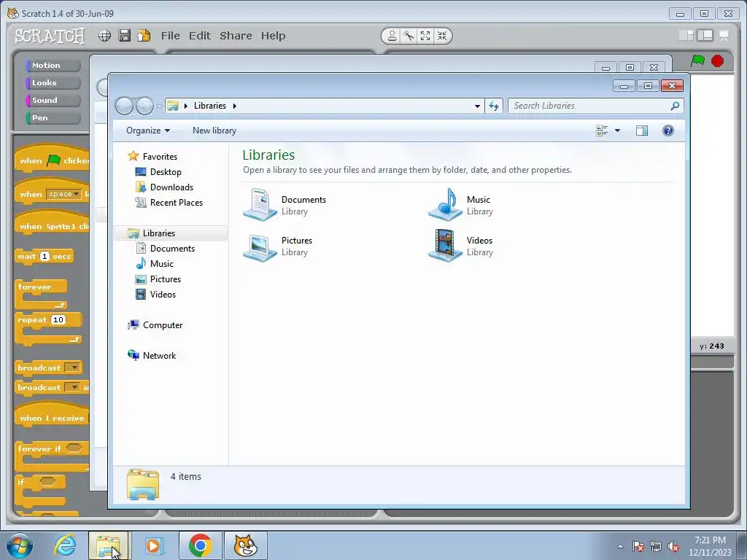Select Favorites in navigation pane
The width and height of the screenshot is (747, 560).
pos(160,157)
